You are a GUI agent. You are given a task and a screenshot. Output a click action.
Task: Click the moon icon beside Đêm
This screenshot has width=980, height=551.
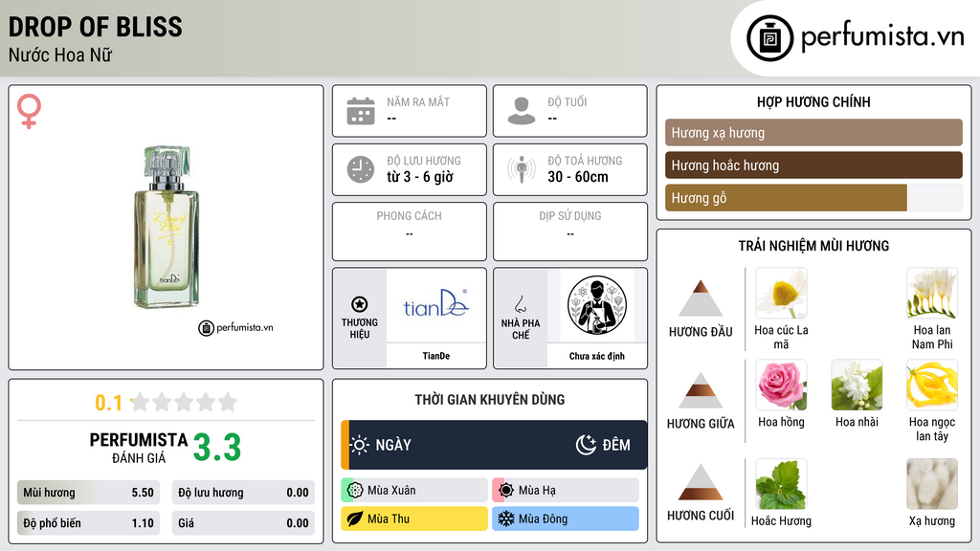[586, 445]
